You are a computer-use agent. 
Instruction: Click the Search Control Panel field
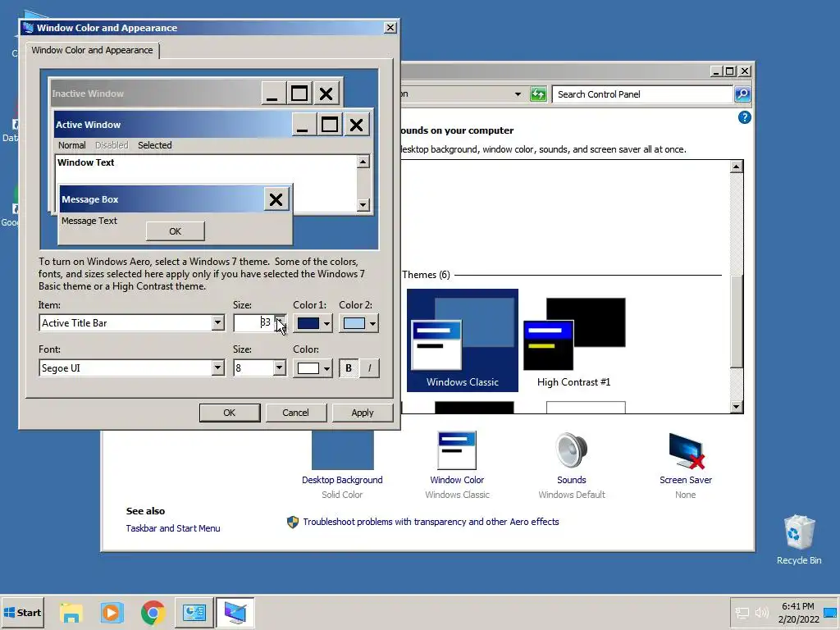(x=642, y=94)
